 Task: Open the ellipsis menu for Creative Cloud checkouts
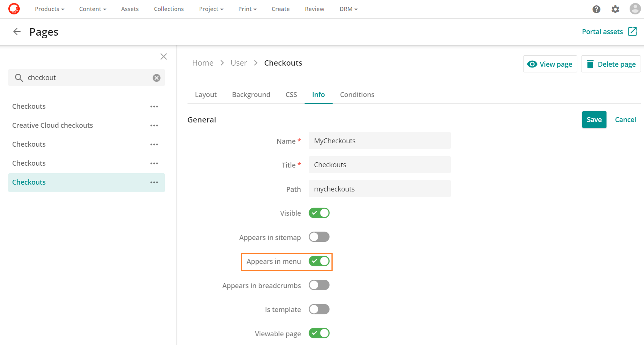pos(154,125)
